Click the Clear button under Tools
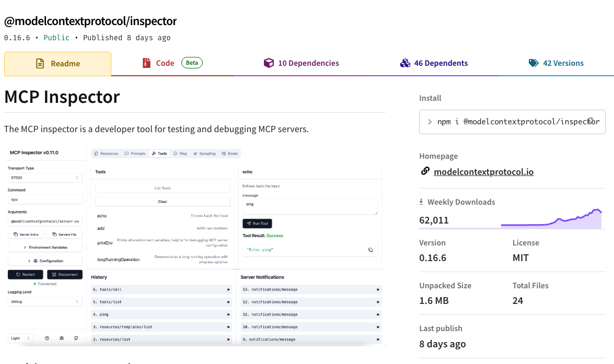Image resolution: width=614 pixels, height=364 pixels. tap(163, 202)
